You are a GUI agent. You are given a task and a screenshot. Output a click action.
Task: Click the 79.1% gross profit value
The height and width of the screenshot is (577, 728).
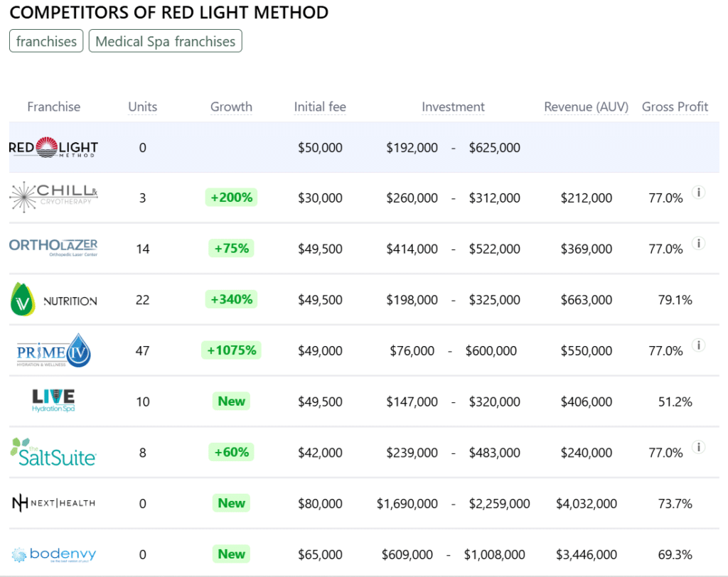pos(675,300)
